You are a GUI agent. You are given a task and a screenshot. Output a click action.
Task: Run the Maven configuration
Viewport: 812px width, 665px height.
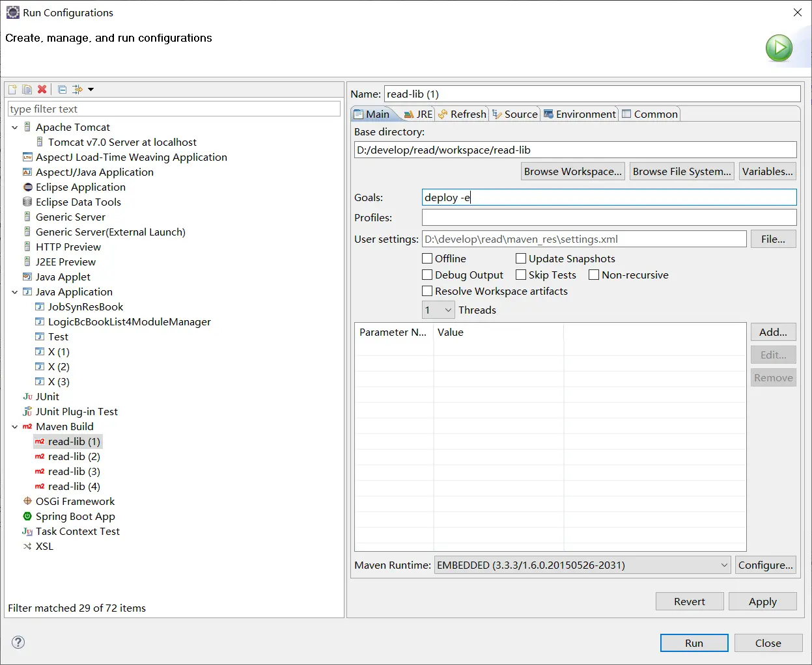coord(694,643)
